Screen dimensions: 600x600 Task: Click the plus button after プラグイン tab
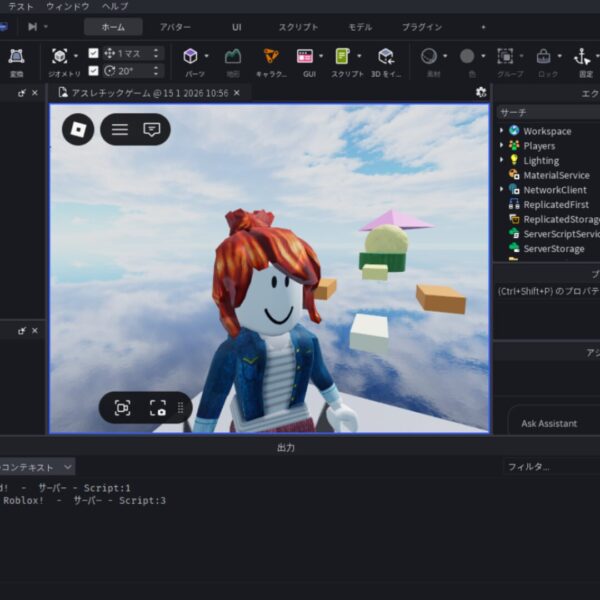tap(483, 27)
